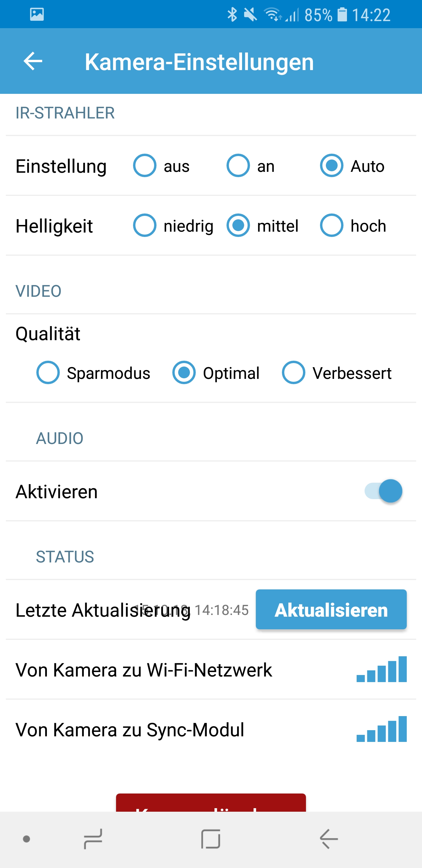Screen dimensions: 422x868
Task: Tap the navigation bar dot icon
Action: (26, 839)
